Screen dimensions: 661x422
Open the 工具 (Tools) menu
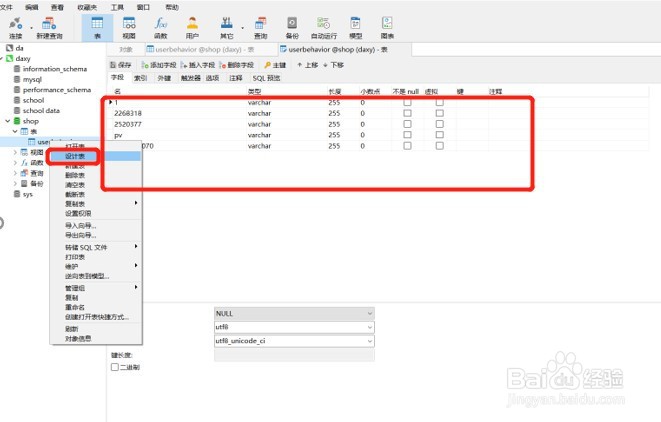(117, 7)
